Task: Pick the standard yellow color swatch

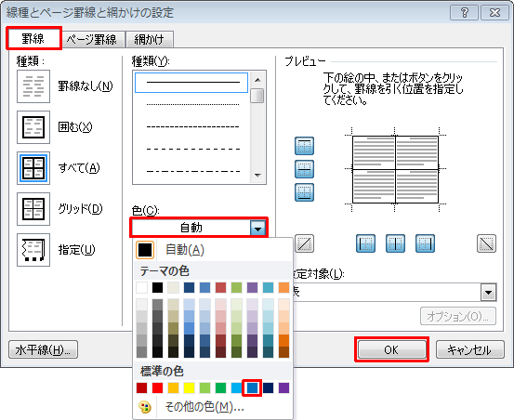Action: (x=189, y=388)
